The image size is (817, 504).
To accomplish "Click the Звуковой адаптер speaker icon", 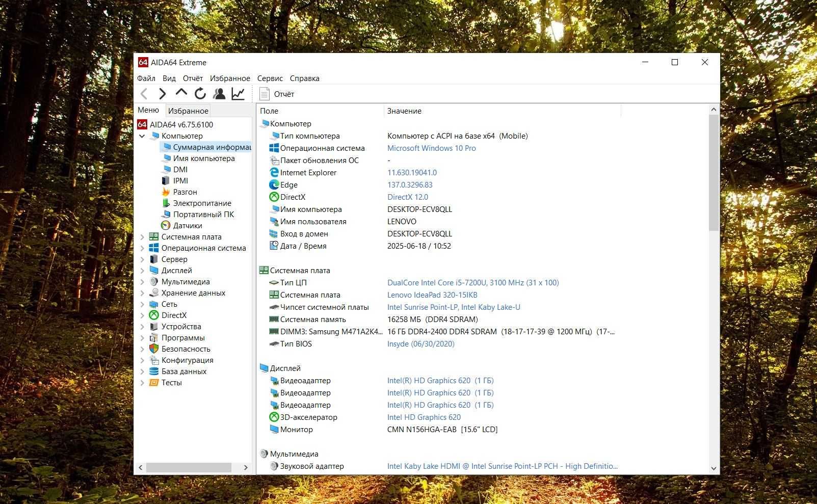I will (274, 466).
